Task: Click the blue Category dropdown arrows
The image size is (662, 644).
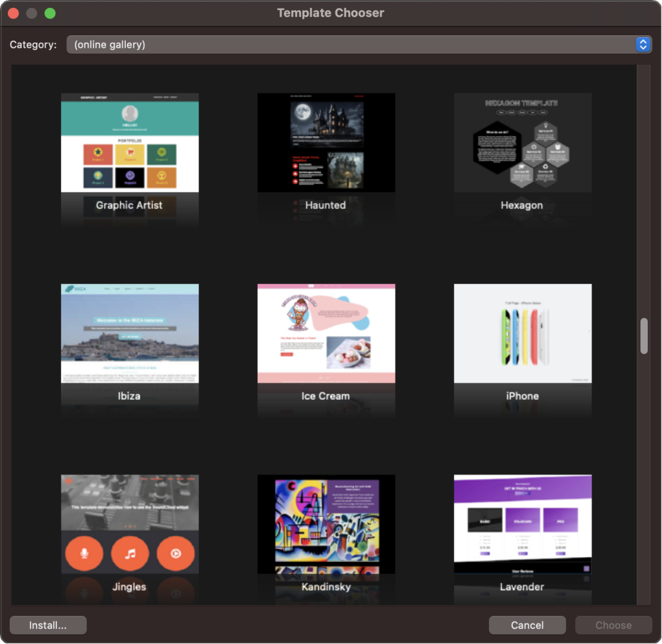Action: (643, 44)
